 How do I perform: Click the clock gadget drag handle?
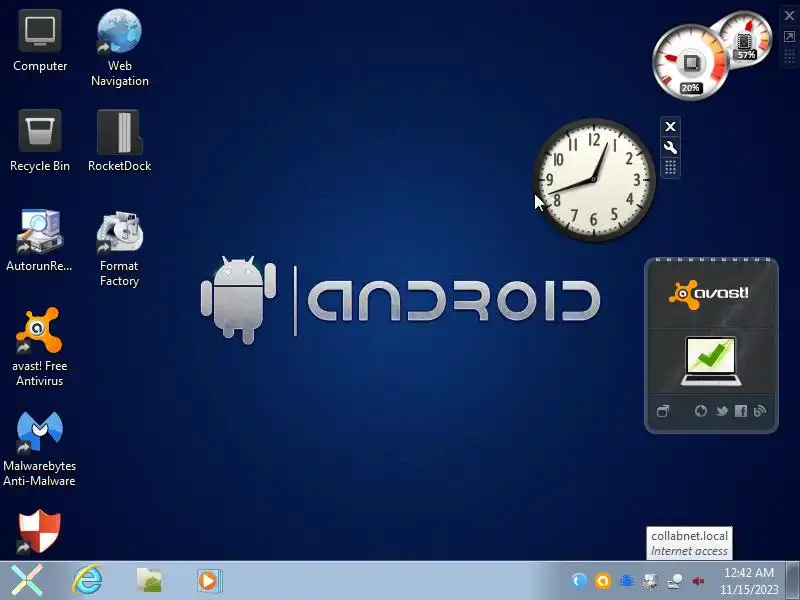tap(670, 167)
